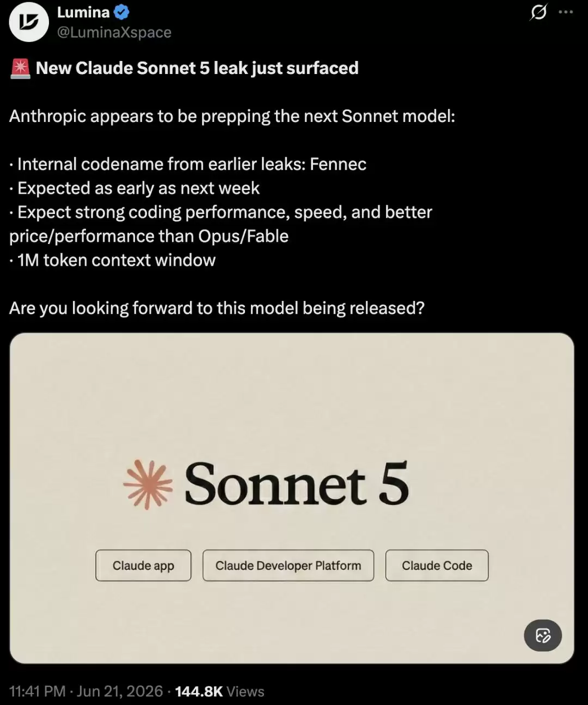Open the @LuminaXspace handle link
Viewport: 588px width, 705px height.
click(x=114, y=32)
